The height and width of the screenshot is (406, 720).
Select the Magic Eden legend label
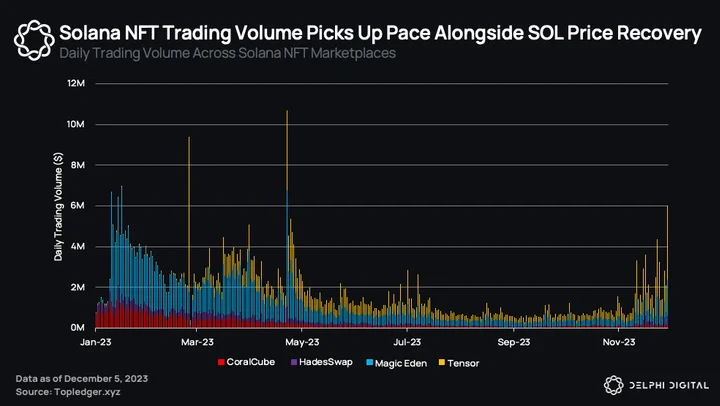[401, 363]
